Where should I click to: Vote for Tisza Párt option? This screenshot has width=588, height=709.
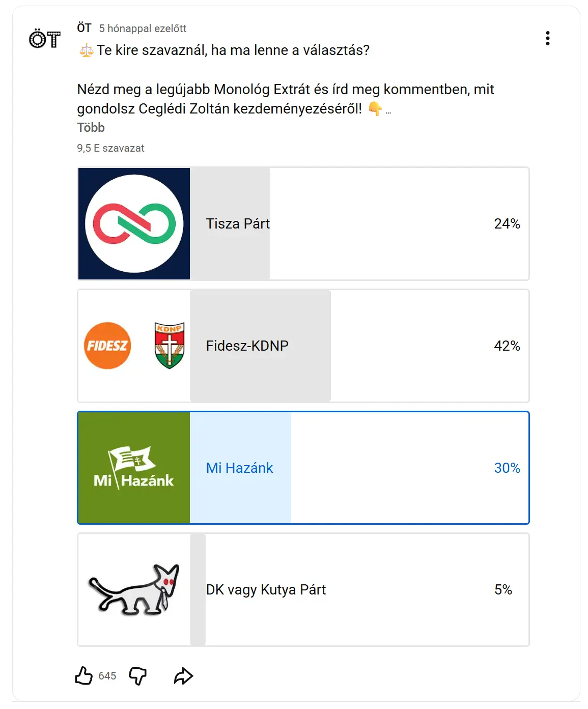pos(356,224)
